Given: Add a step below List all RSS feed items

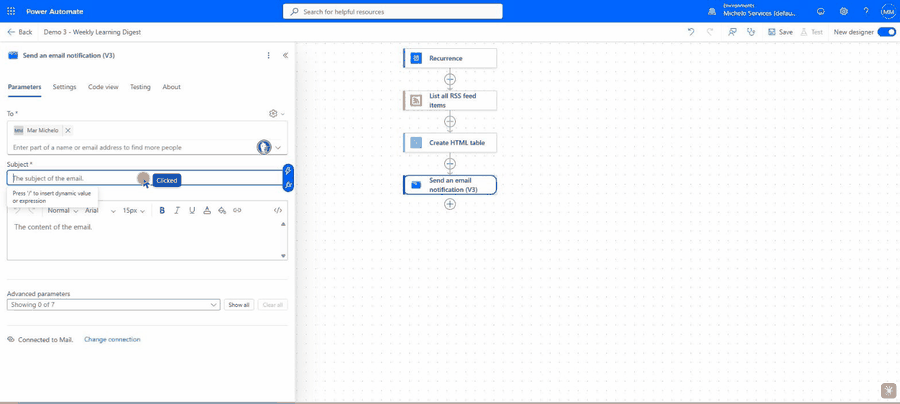Looking at the screenshot, I should coord(450,122).
